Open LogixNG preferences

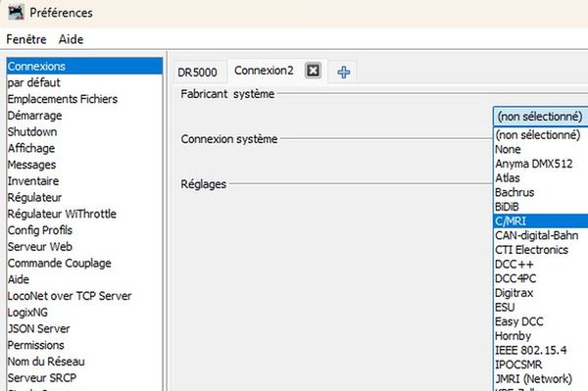coord(84,313)
